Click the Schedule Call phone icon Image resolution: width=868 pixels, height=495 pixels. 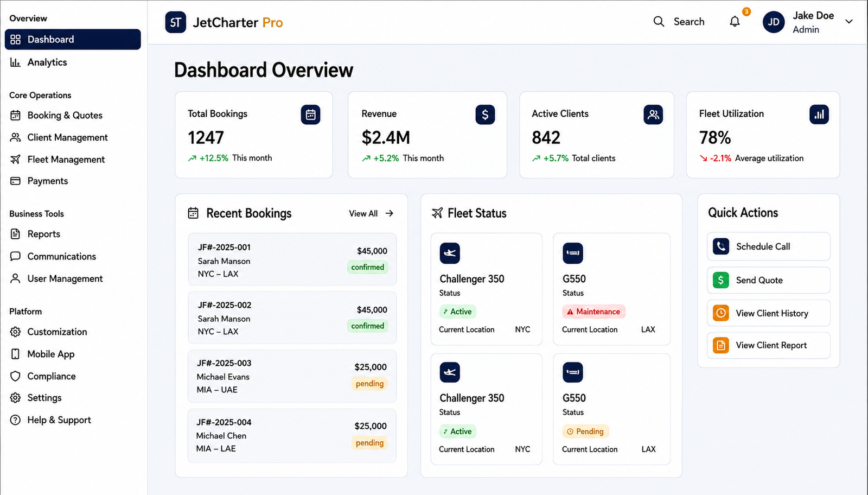(x=721, y=246)
